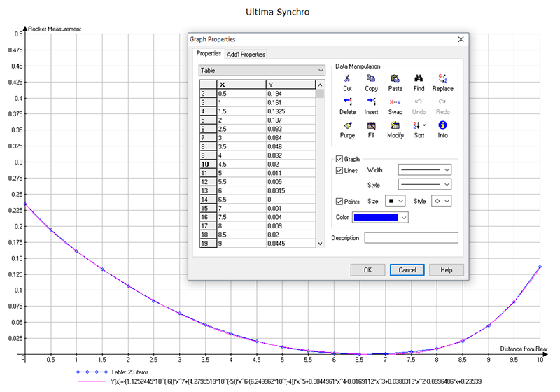
Task: Click the Ultima Synchro chart title
Action: coord(277,12)
